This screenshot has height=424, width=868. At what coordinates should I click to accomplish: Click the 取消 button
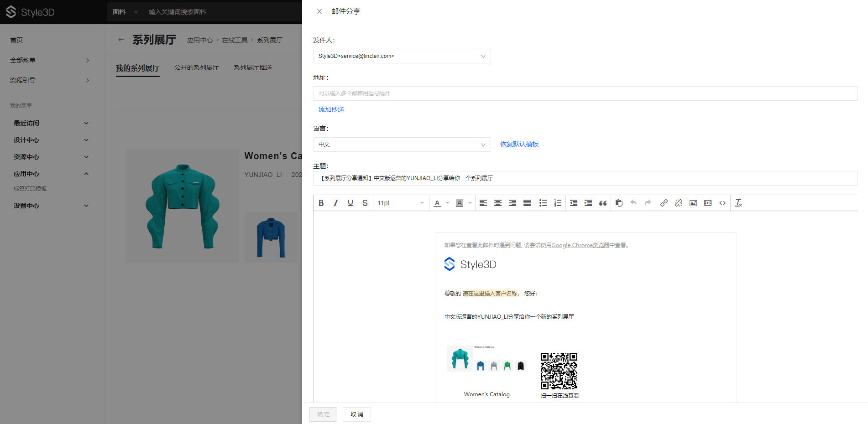[357, 414]
